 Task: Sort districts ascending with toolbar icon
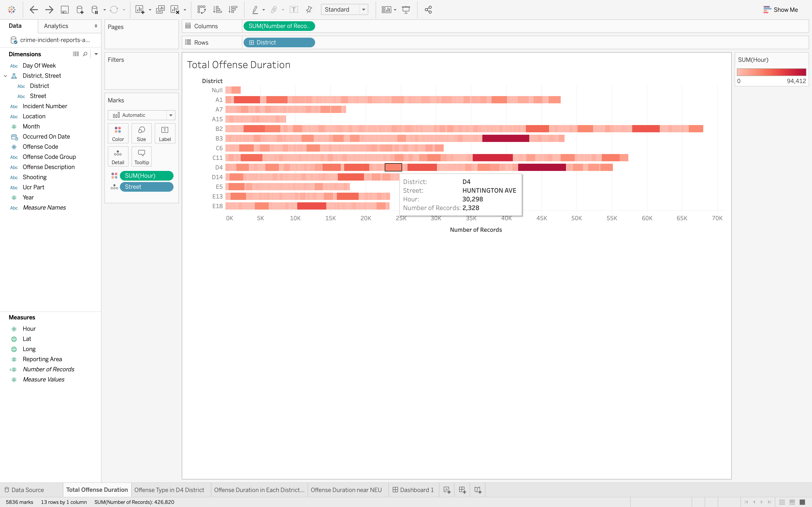coord(217,10)
